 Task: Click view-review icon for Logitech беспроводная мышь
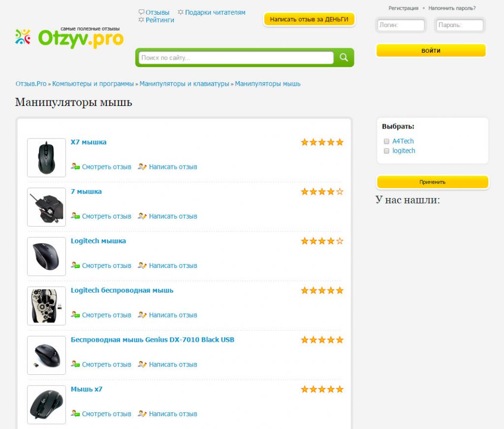[x=75, y=315]
